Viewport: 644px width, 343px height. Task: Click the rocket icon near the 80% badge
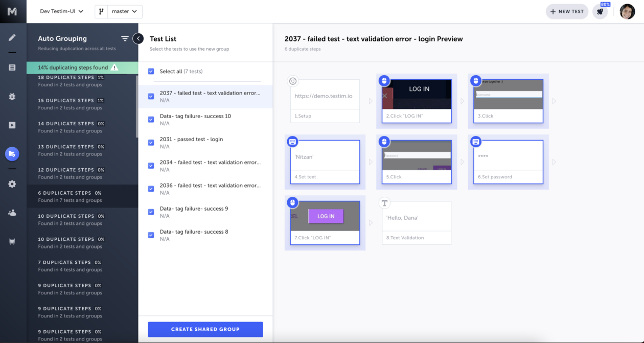pyautogui.click(x=600, y=11)
